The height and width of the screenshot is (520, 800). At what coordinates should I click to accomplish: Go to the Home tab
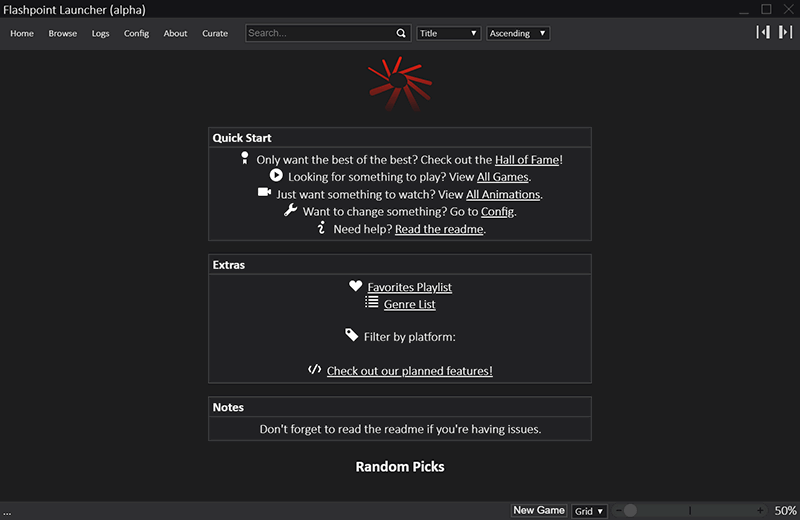coord(22,33)
